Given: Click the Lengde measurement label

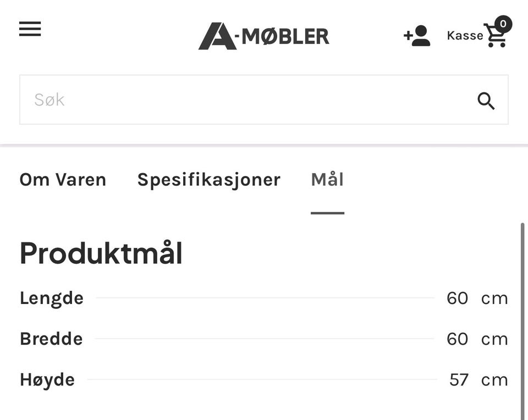Looking at the screenshot, I should (52, 299).
